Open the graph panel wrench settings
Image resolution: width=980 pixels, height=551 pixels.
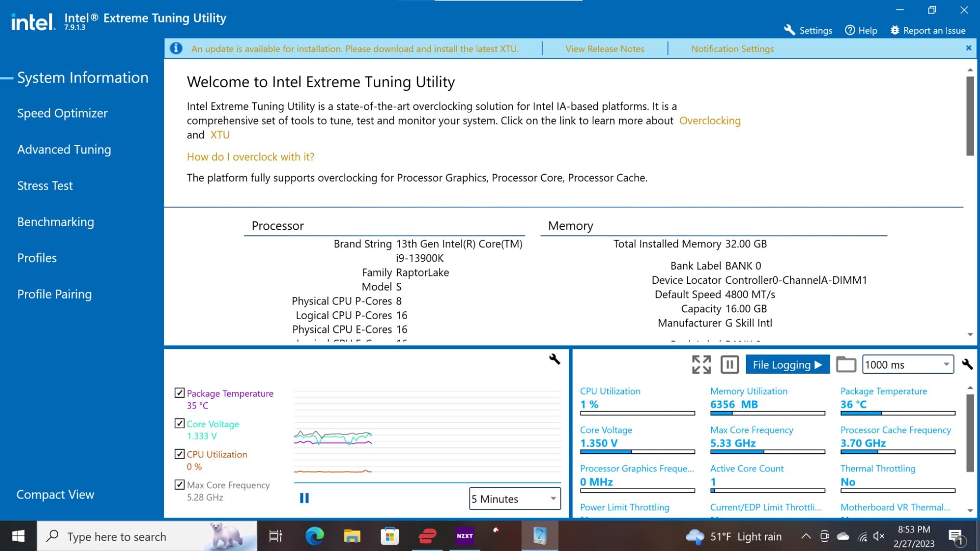(x=554, y=359)
